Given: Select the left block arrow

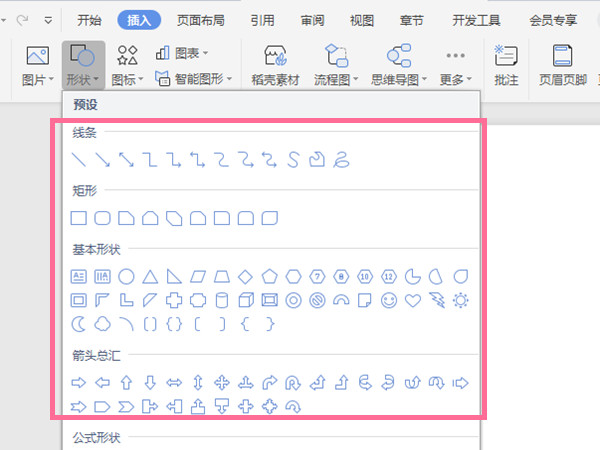Looking at the screenshot, I should click(103, 382).
